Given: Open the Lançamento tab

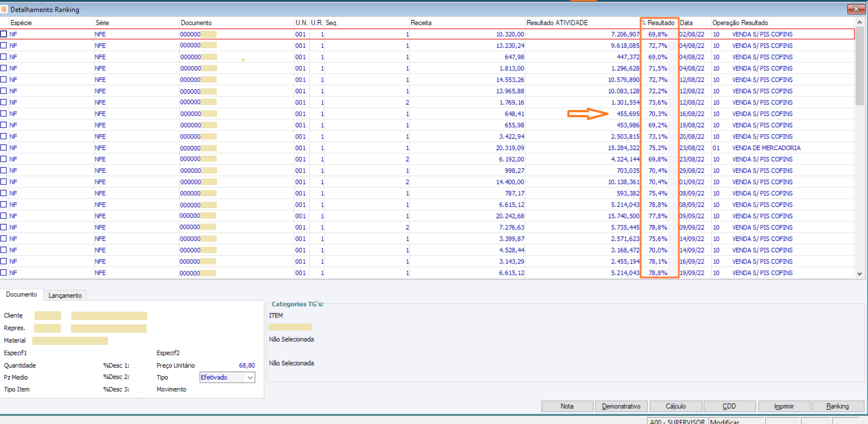Looking at the screenshot, I should click(65, 295).
